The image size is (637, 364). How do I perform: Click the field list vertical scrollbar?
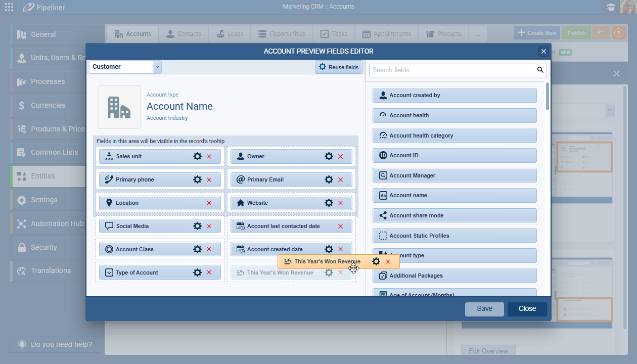548,96
